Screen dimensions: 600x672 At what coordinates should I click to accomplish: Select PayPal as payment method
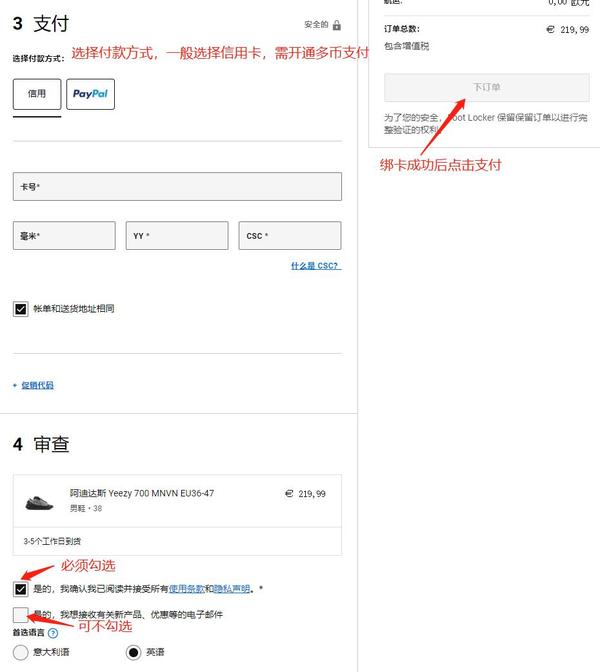click(x=90, y=94)
